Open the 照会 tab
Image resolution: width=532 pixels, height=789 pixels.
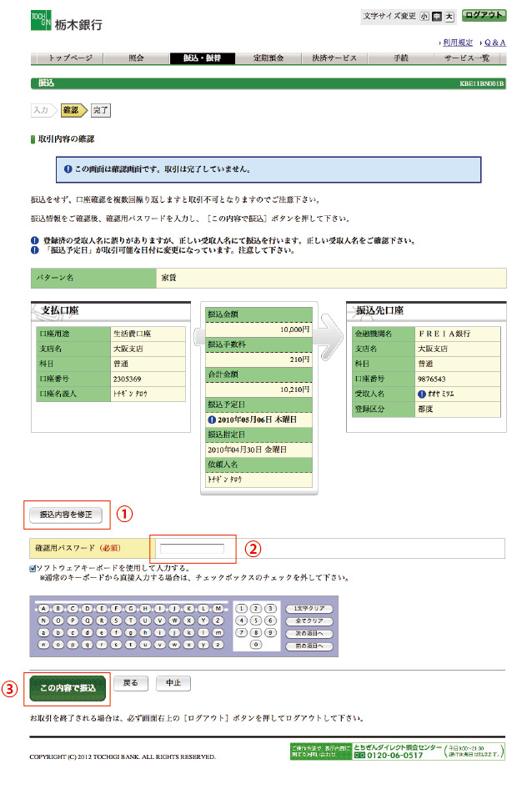[x=136, y=58]
